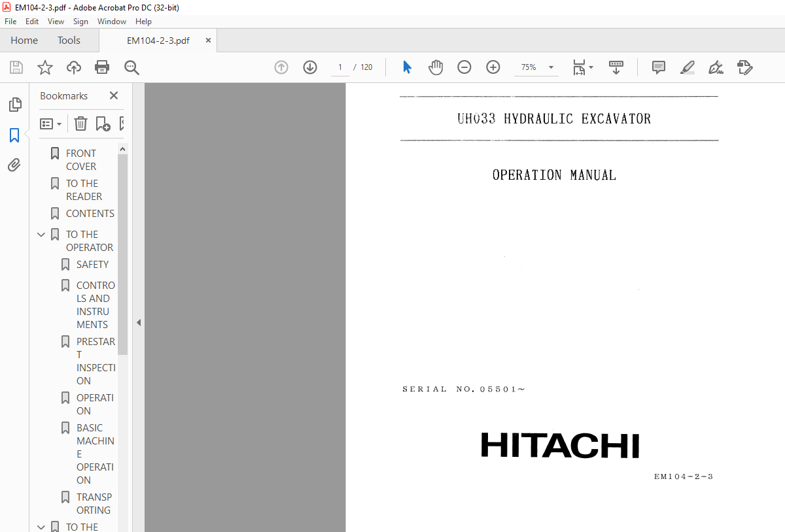The image size is (785, 532).
Task: Open the Help menu
Action: pos(143,22)
